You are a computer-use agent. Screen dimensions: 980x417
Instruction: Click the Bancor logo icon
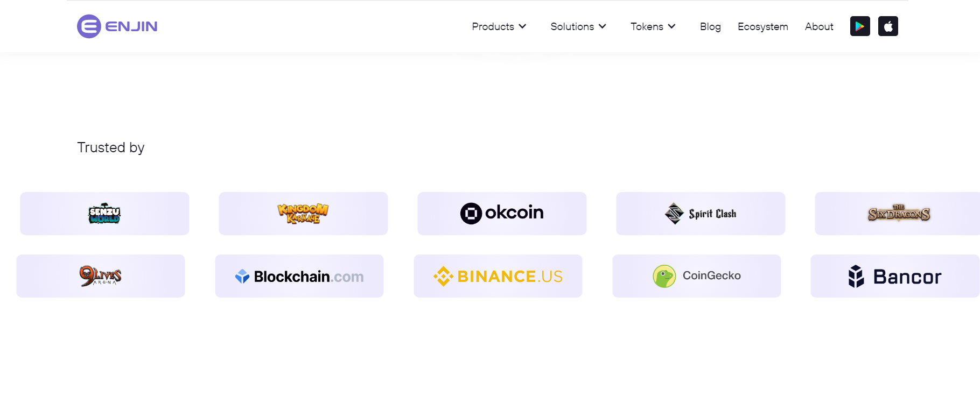[x=856, y=275]
